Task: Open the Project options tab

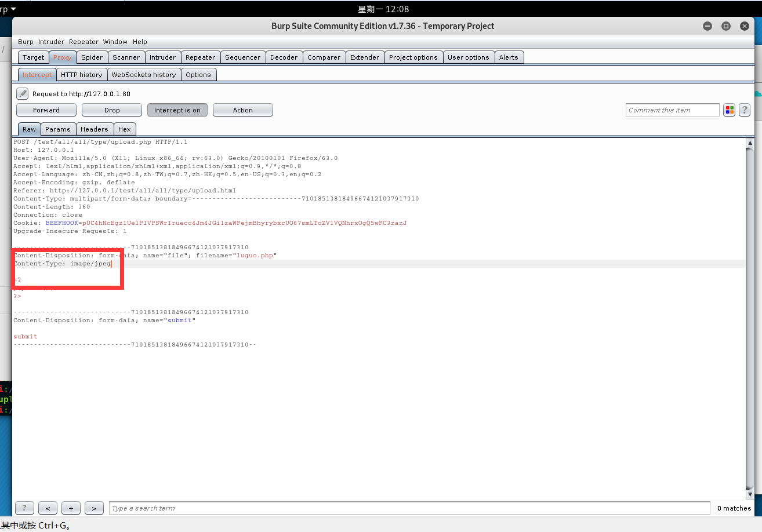Action: coord(413,57)
